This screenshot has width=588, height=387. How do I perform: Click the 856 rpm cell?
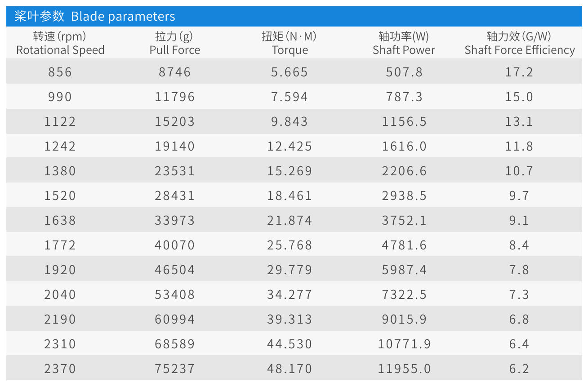coord(60,72)
